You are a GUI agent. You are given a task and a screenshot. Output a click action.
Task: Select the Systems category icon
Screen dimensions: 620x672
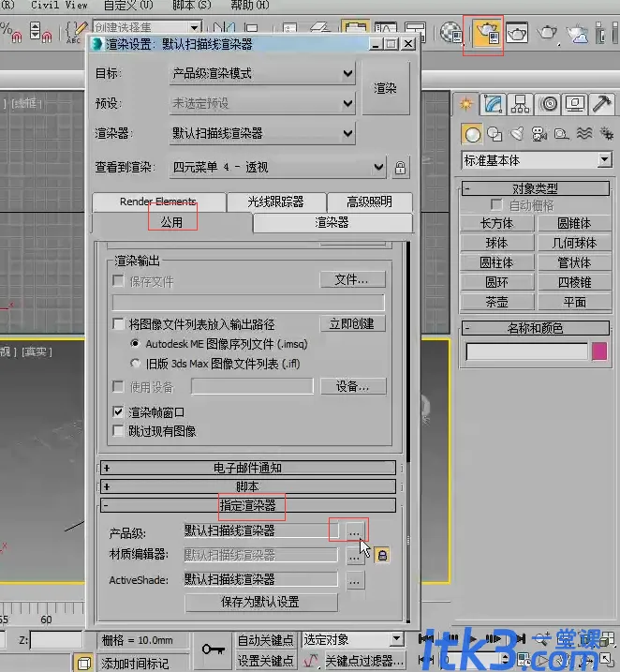pyautogui.click(x=606, y=134)
